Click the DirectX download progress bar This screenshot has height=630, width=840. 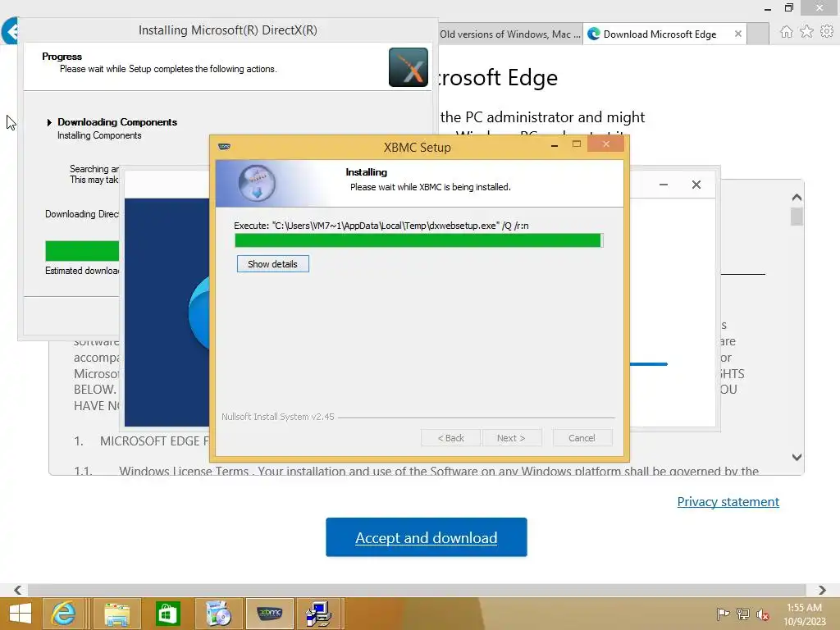(82, 251)
